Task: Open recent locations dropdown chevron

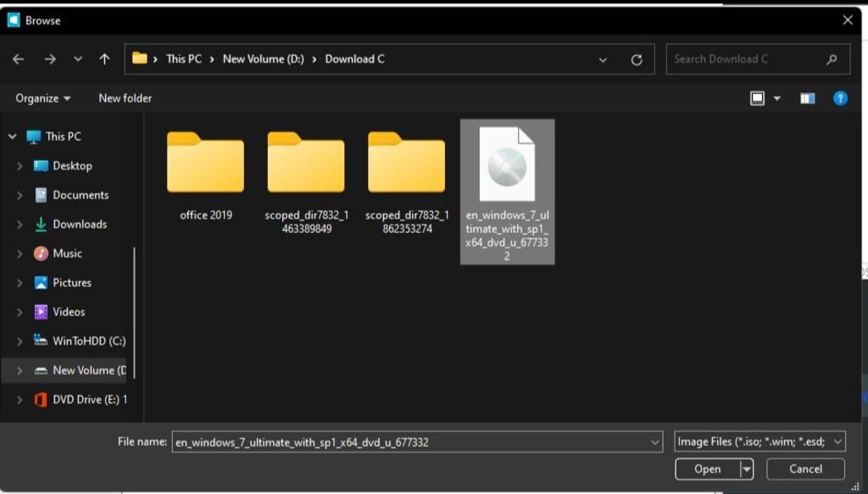Action: (x=78, y=59)
